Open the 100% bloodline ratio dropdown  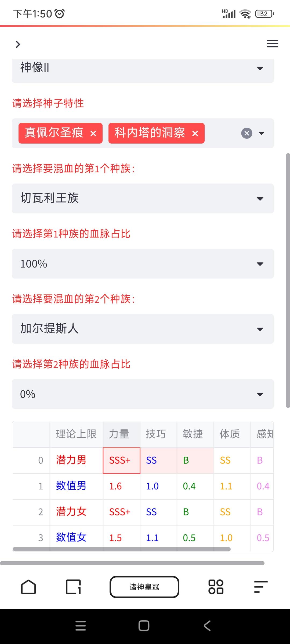coord(143,264)
